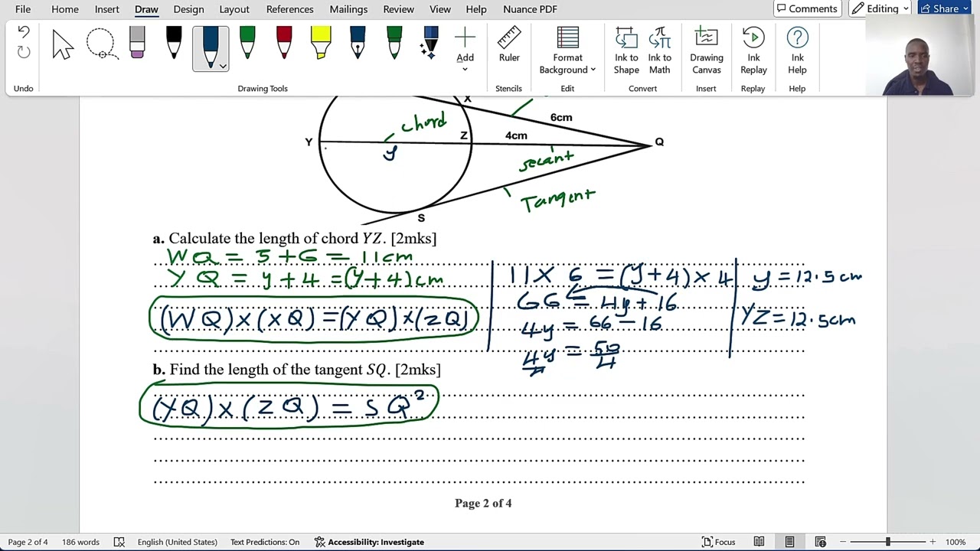Open the Design tab
980x551 pixels.
point(188,9)
